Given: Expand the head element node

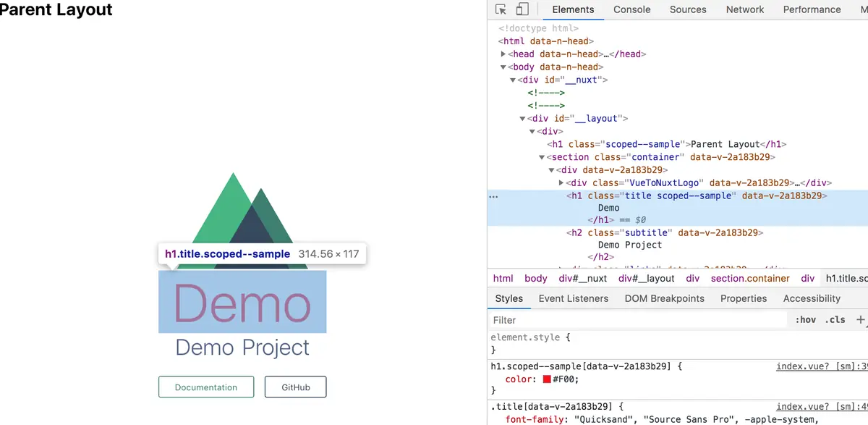Looking at the screenshot, I should tap(503, 54).
